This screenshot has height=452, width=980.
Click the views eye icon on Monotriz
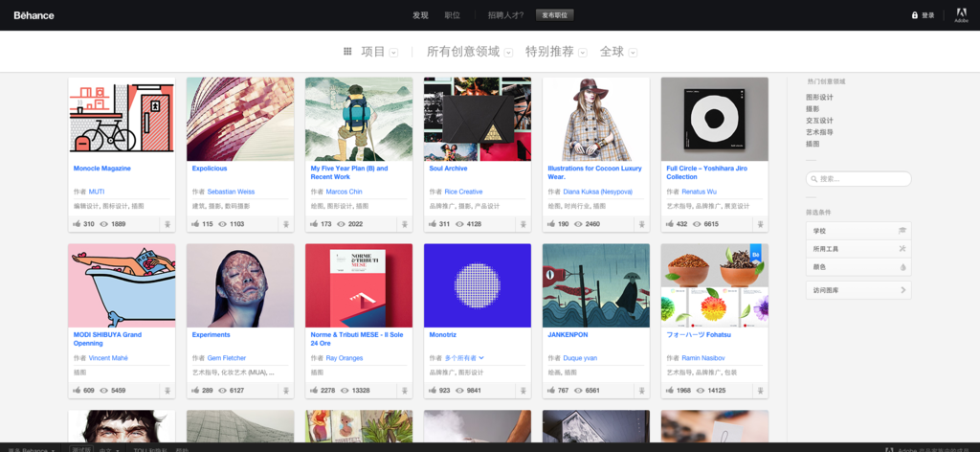[460, 390]
